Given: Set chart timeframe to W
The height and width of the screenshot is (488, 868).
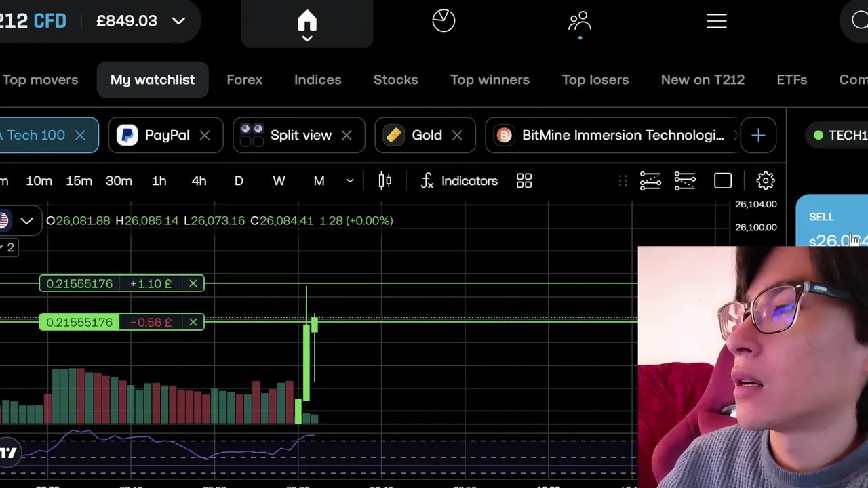Looking at the screenshot, I should (x=279, y=181).
